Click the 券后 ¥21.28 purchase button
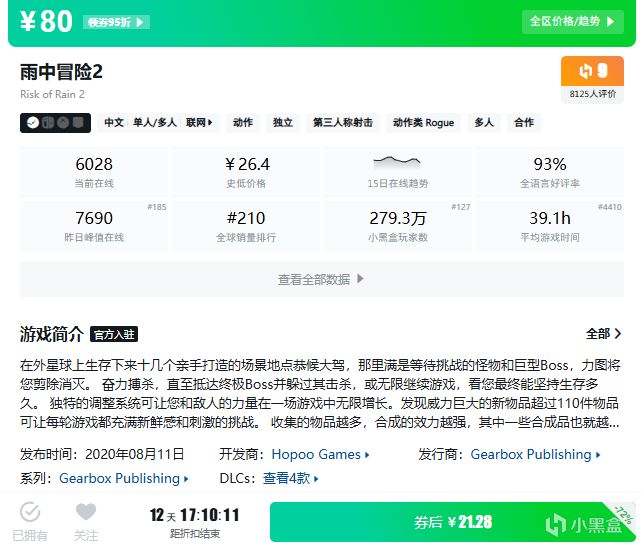This screenshot has width=641, height=550. coord(453,522)
